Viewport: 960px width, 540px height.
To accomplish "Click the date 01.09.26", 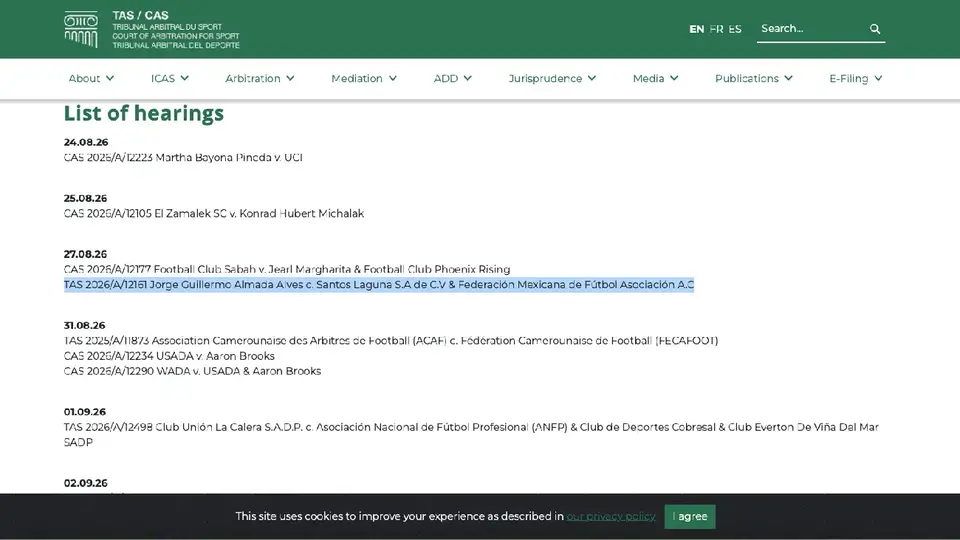I will tap(84, 412).
